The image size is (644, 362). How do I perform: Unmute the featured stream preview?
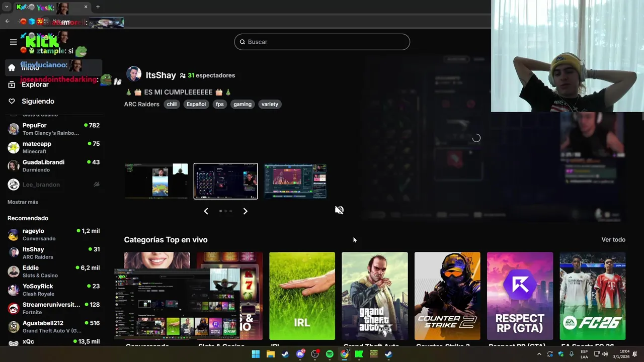pos(339,210)
